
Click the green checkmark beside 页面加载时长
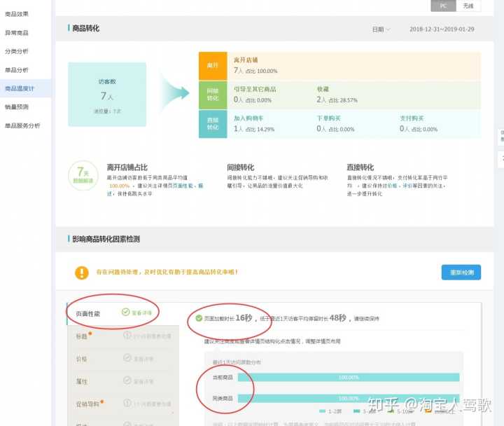[x=199, y=318]
